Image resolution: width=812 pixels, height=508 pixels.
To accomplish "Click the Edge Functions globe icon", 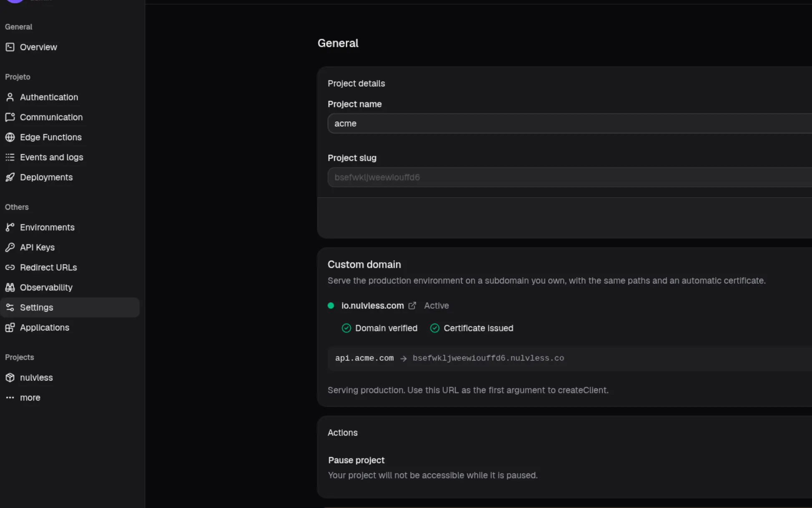I will (10, 137).
